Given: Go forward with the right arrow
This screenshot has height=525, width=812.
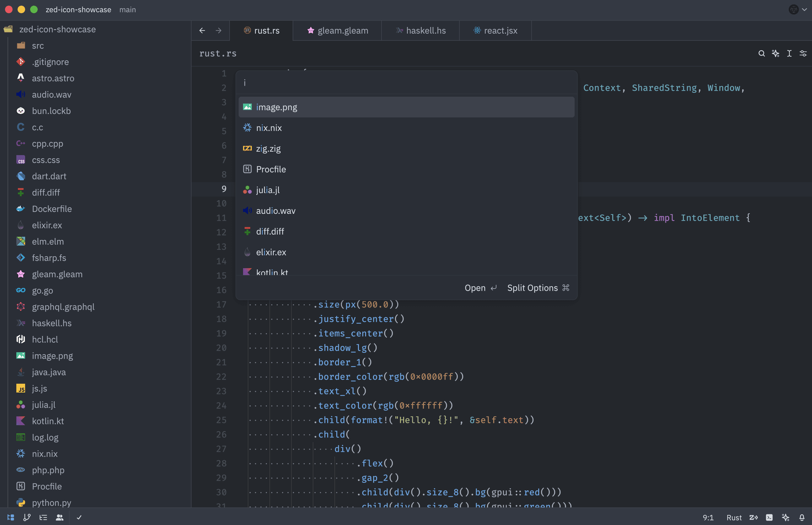Looking at the screenshot, I should pyautogui.click(x=219, y=31).
